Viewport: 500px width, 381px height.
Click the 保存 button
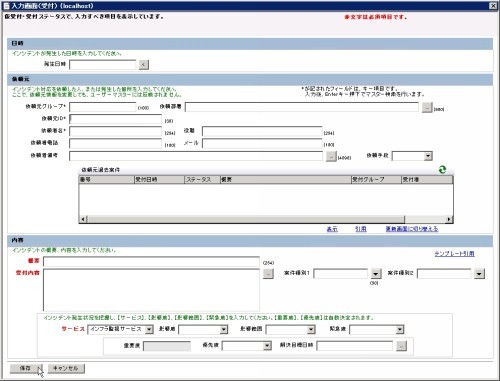pyautogui.click(x=26, y=368)
